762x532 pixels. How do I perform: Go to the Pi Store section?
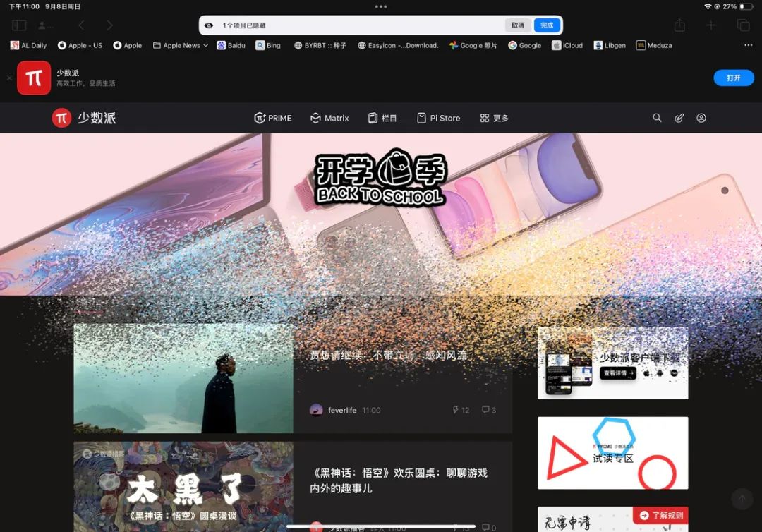click(x=438, y=118)
